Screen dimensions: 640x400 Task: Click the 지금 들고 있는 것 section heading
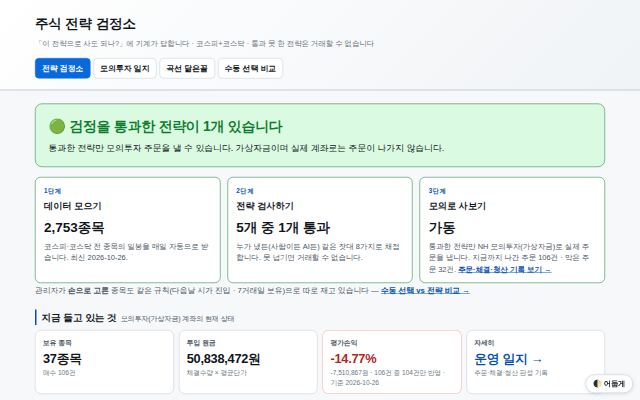[79, 318]
